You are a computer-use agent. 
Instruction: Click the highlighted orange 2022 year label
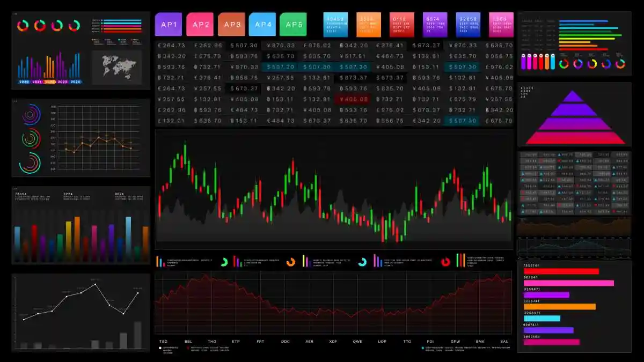(x=50, y=82)
